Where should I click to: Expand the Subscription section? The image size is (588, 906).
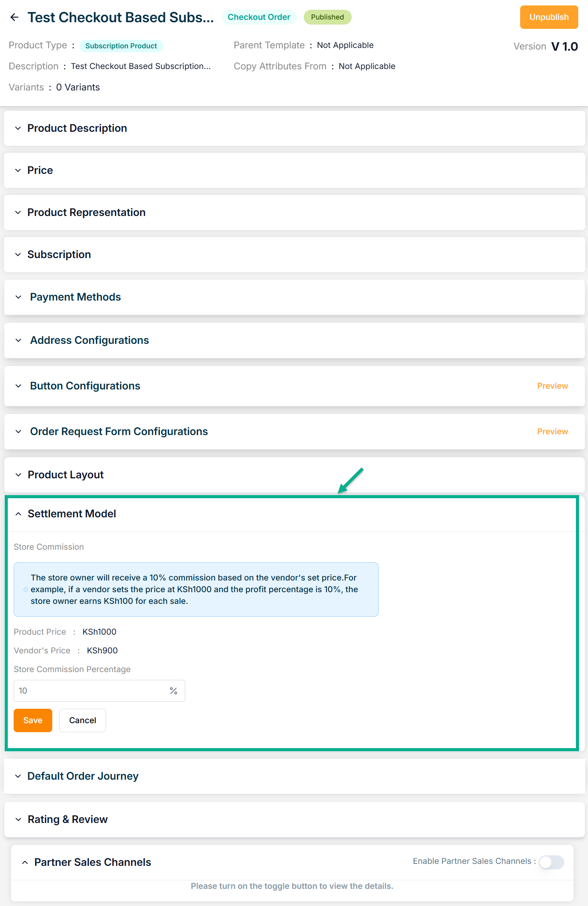[18, 255]
